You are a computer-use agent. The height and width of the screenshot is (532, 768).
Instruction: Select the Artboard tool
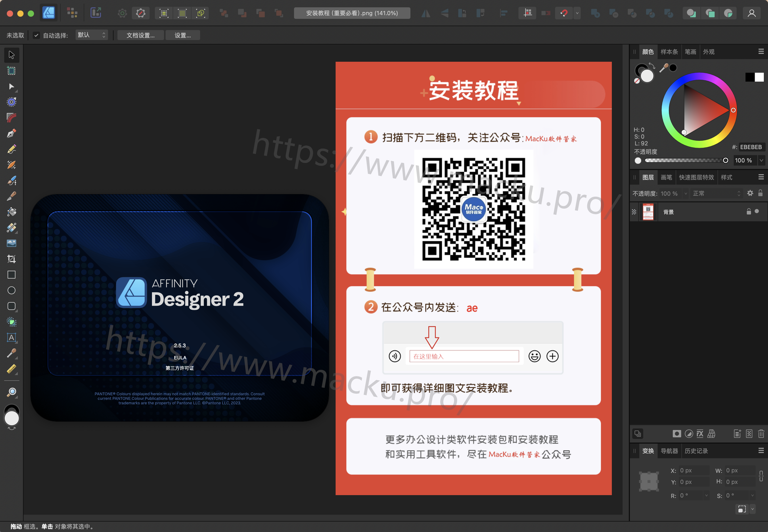12,71
